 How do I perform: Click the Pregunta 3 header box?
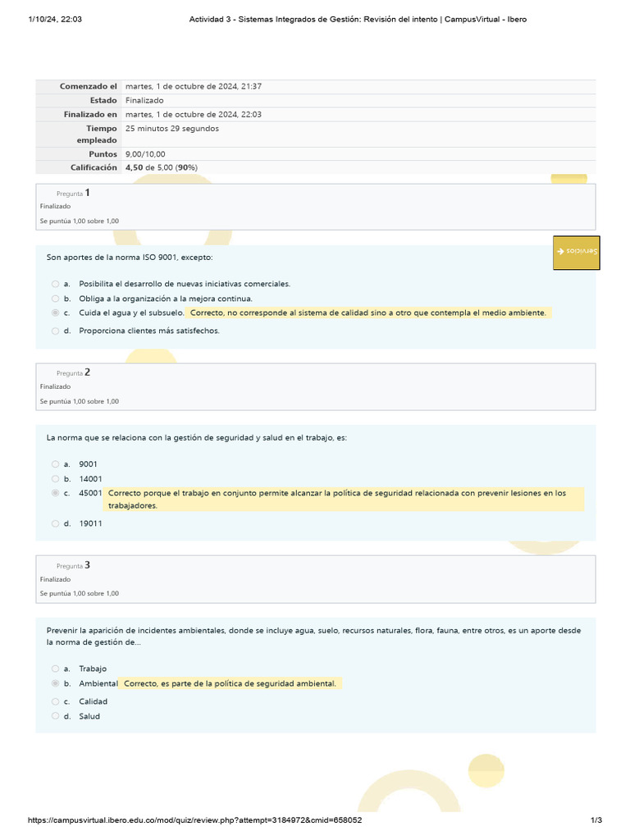click(316, 579)
